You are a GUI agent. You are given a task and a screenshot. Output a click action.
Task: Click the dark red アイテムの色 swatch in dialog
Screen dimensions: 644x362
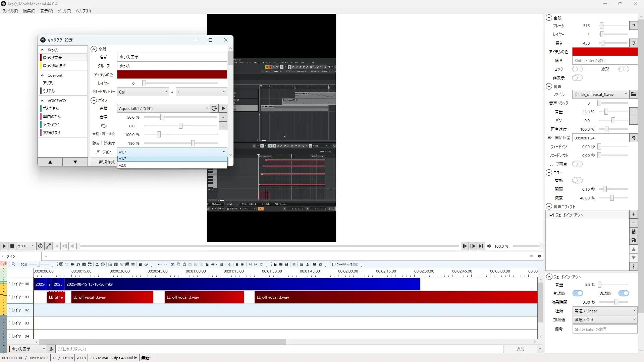pos(172,74)
